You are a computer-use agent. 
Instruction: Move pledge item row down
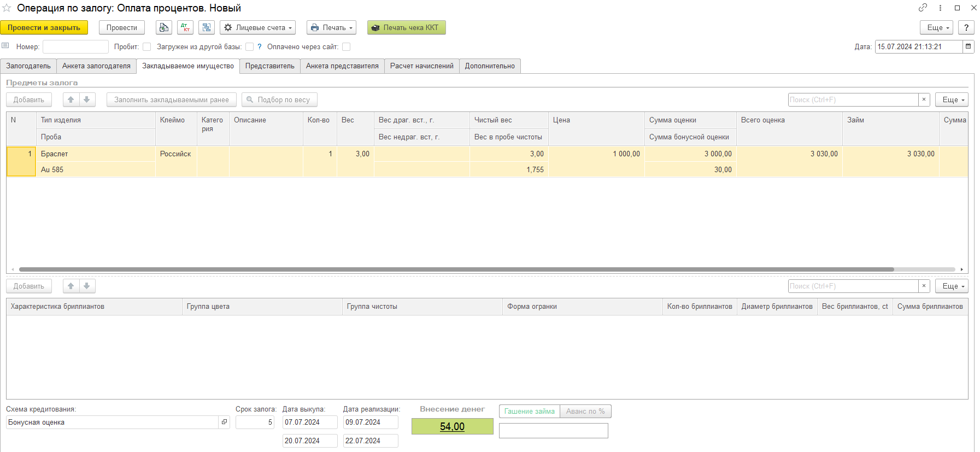click(87, 99)
